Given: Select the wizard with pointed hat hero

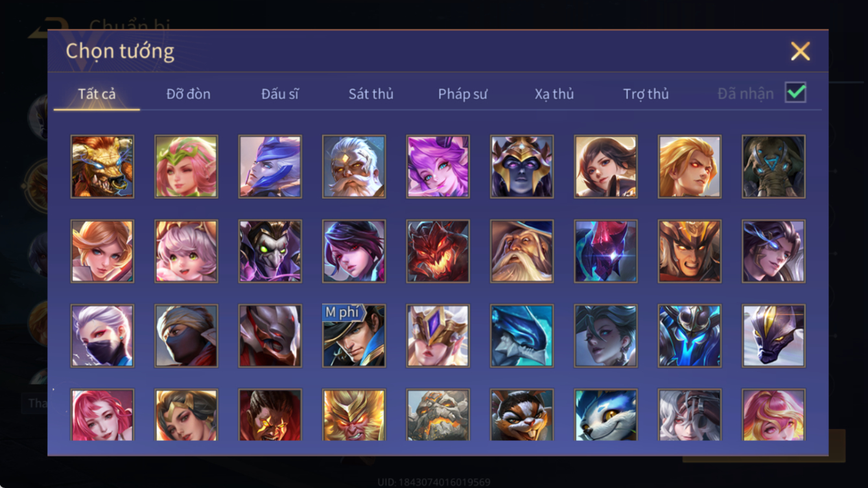Looking at the screenshot, I should click(522, 251).
